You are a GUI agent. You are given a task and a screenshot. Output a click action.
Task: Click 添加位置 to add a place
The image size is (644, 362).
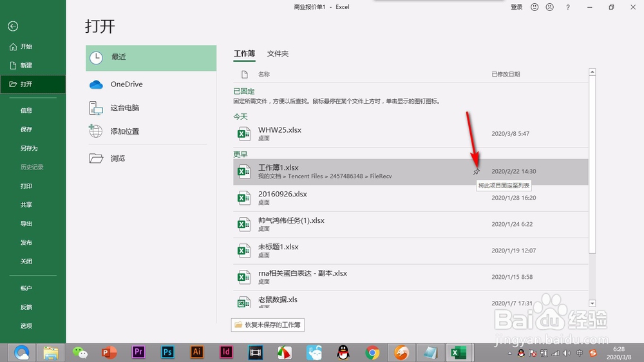coord(151,131)
